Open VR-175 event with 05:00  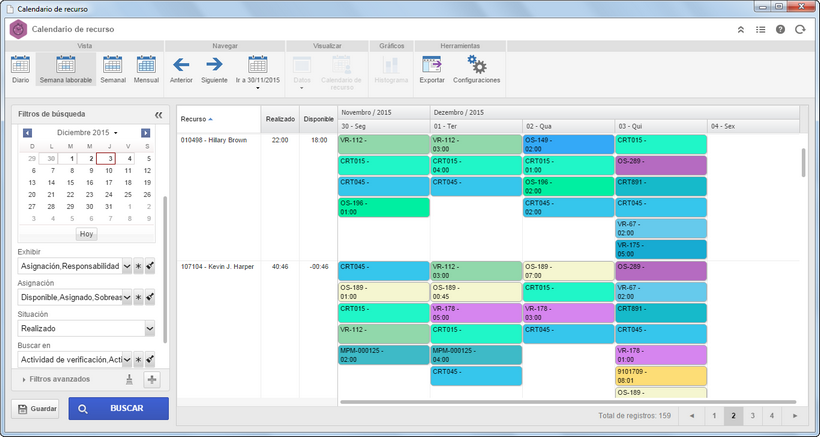point(661,249)
